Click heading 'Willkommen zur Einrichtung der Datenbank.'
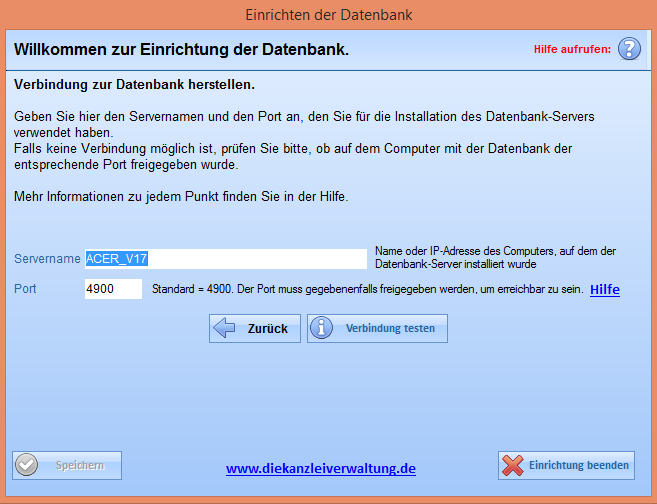657x504 pixels. tap(181, 49)
